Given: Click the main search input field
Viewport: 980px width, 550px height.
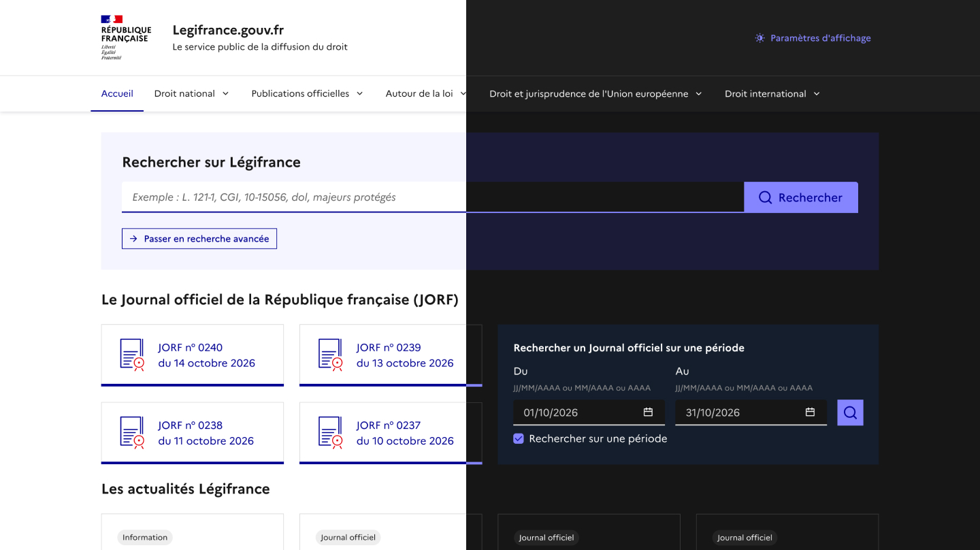Looking at the screenshot, I should click(x=433, y=197).
